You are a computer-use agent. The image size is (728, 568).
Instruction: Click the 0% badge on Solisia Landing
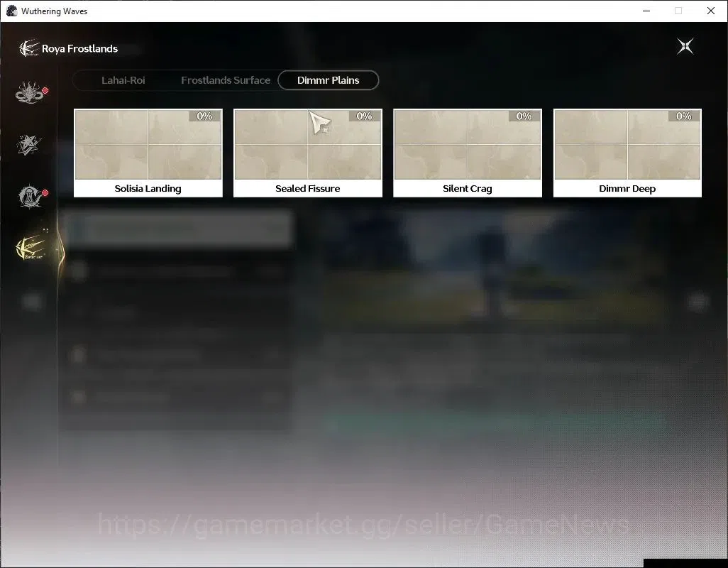click(x=204, y=116)
